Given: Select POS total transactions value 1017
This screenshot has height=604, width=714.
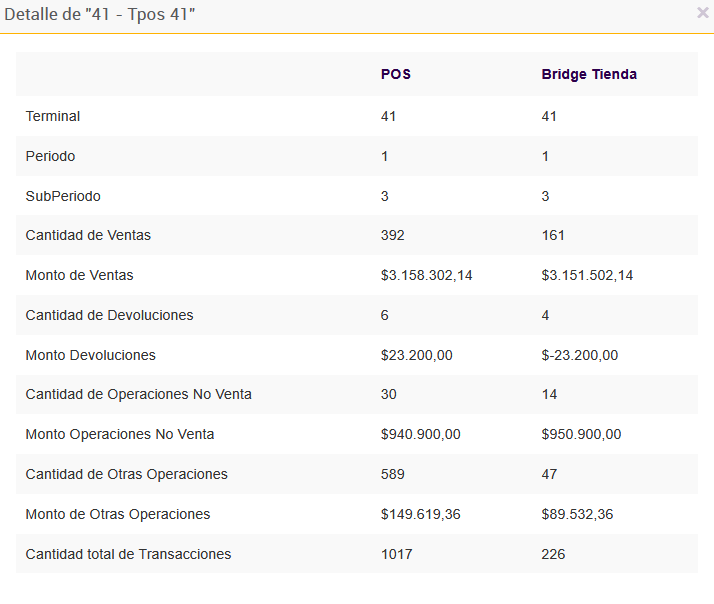Looking at the screenshot, I should coord(396,554).
